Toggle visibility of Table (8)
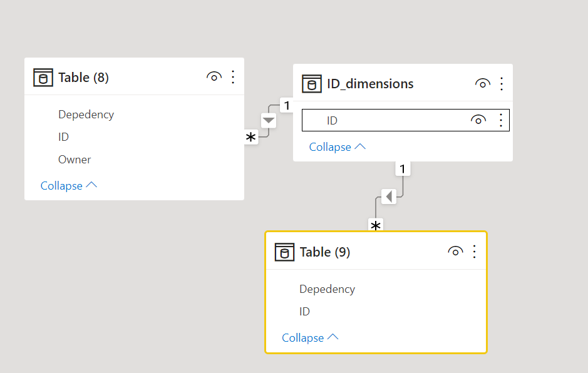 [x=214, y=77]
